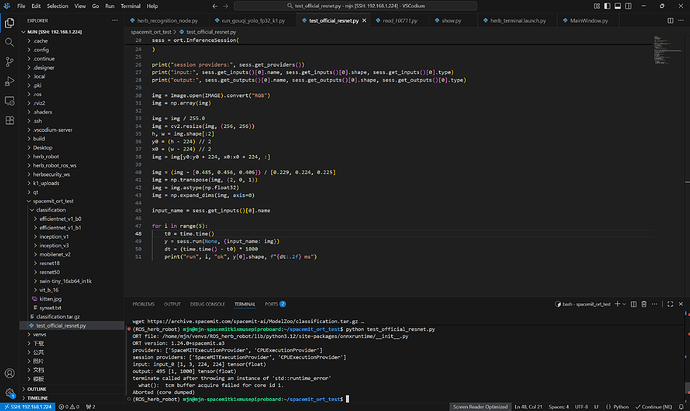Screen dimensions: 690x411
Task: Open kitten.jpg in the explorer
Action: (x=50, y=299)
